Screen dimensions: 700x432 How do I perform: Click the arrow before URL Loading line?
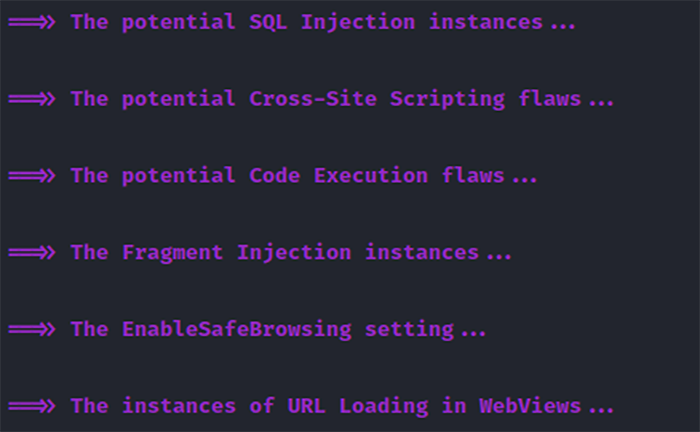(x=32, y=406)
